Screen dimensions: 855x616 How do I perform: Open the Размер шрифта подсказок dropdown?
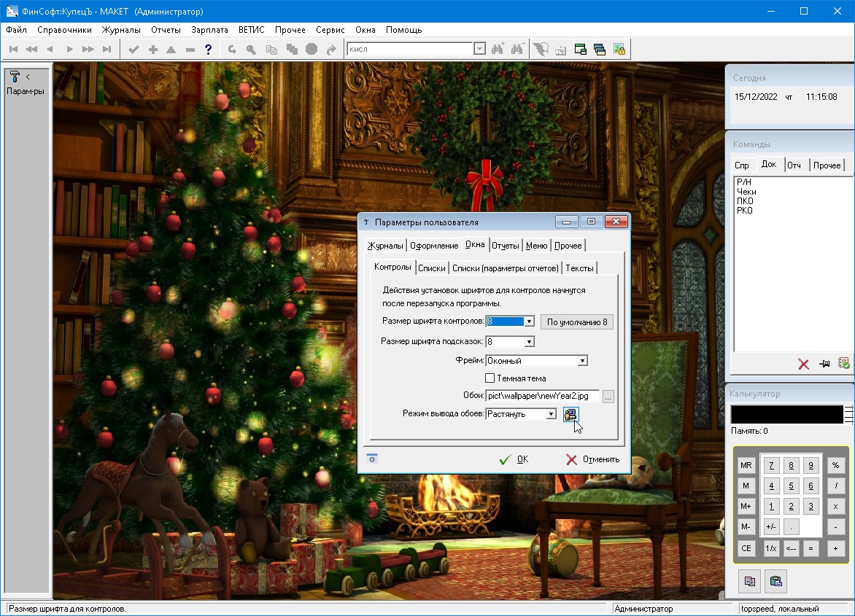click(529, 341)
